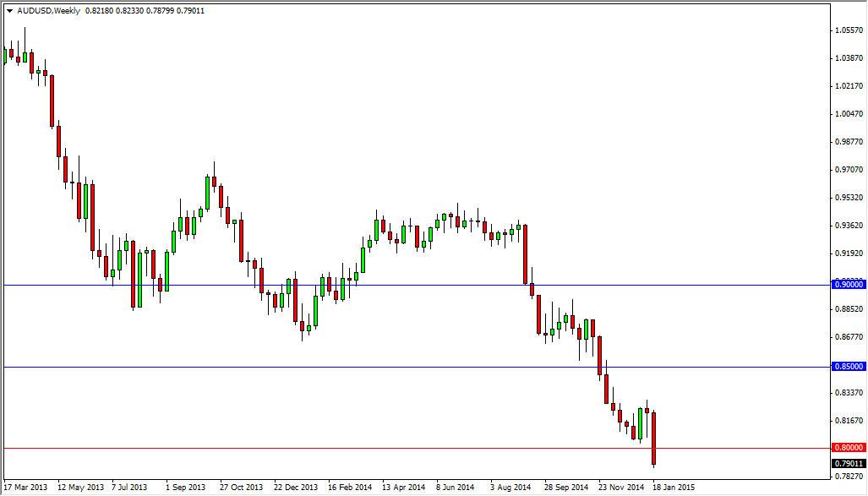The image size is (868, 496).
Task: Open the AUDUSD chart context dropdown arrow
Action: click(9, 11)
